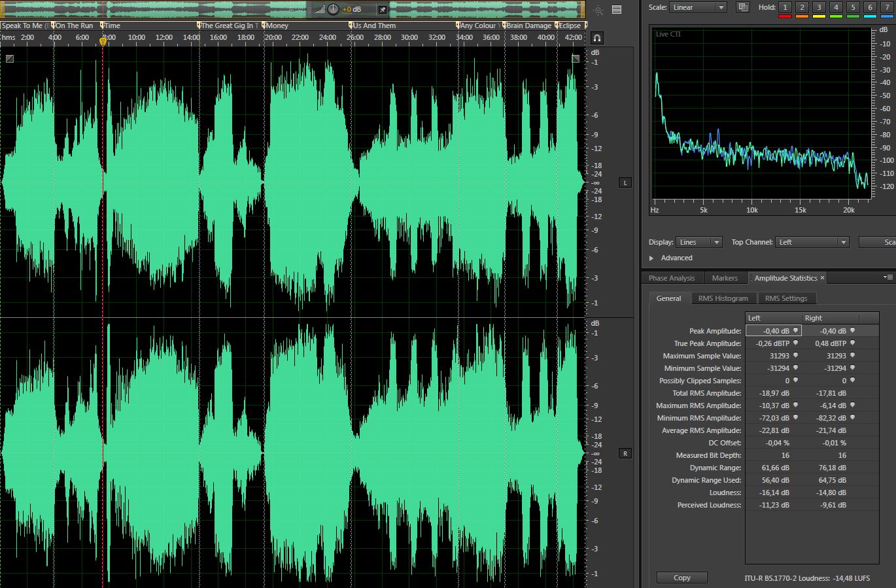Open the Amplitude Statistics panel options menu
896x588 pixels.
coord(888,277)
